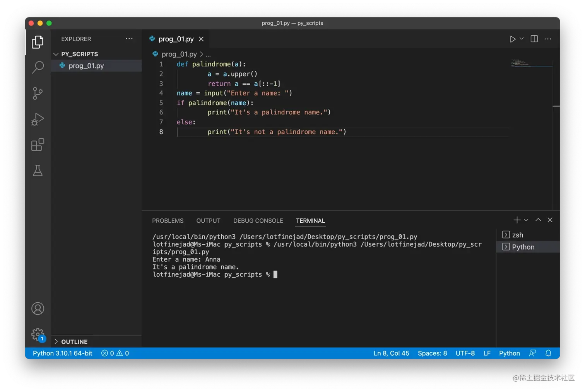Click Python 3.10.1 64-bit interpreter selector
Image resolution: width=585 pixels, height=392 pixels.
(x=62, y=353)
